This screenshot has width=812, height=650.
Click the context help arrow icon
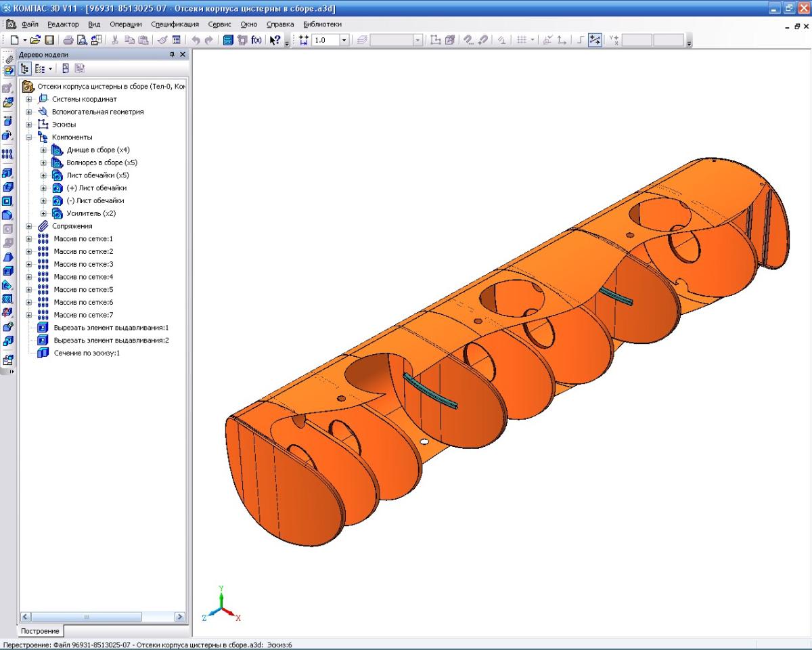(275, 41)
